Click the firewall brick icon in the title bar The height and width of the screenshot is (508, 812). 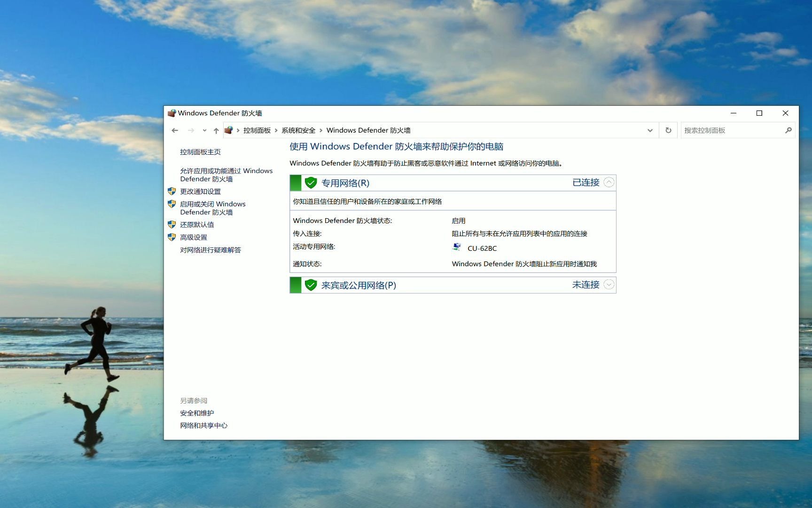click(172, 113)
